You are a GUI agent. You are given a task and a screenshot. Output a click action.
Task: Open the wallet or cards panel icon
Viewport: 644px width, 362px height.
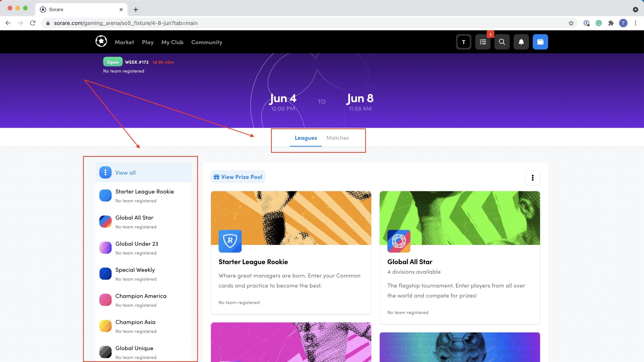click(540, 42)
